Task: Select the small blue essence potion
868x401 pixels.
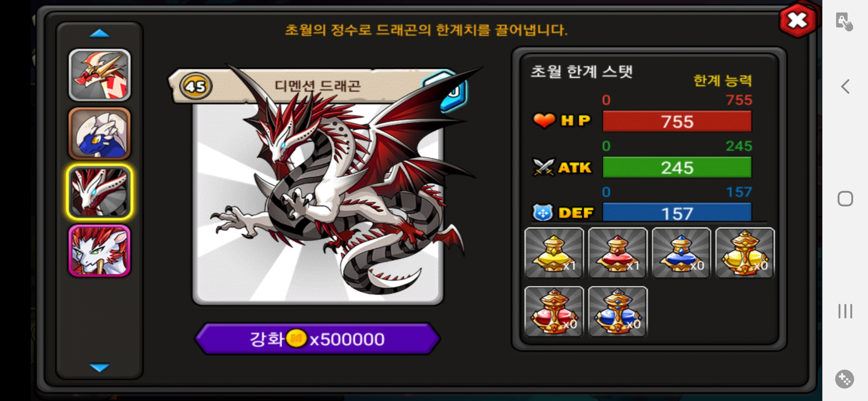Action: coord(681,253)
